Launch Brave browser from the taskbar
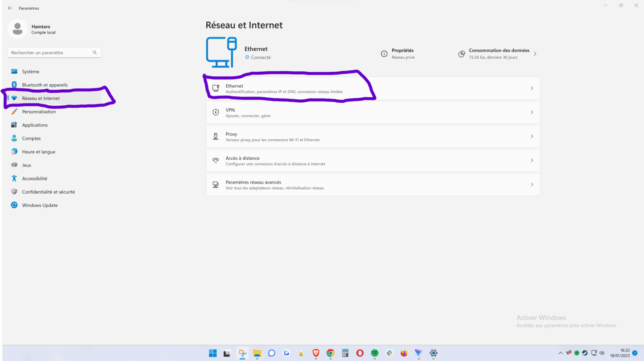 pyautogui.click(x=316, y=353)
